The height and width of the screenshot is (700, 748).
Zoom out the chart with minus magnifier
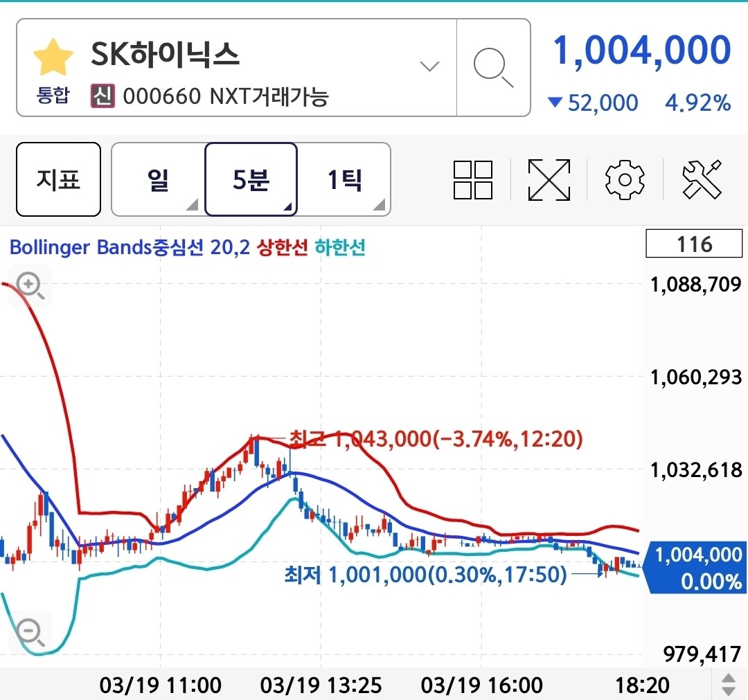[30, 632]
